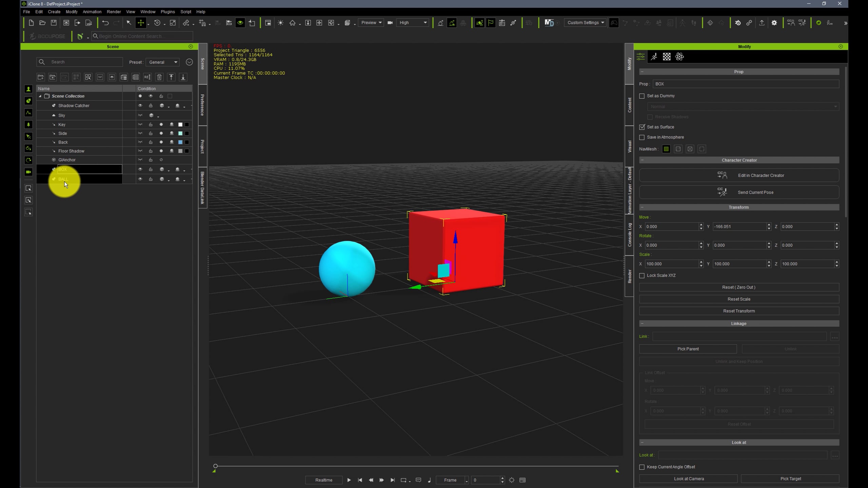This screenshot has height=488, width=868.
Task: Open the Preview render mode dropdown
Action: pos(371,23)
